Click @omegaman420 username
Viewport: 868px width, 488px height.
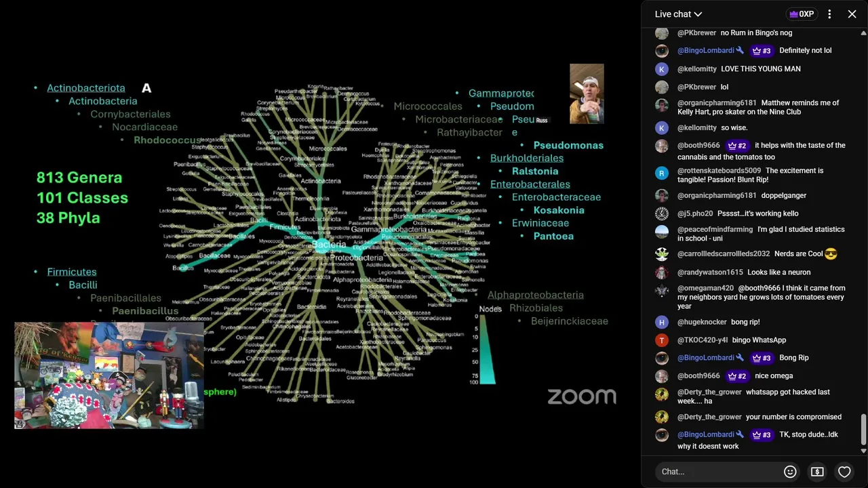pos(705,288)
